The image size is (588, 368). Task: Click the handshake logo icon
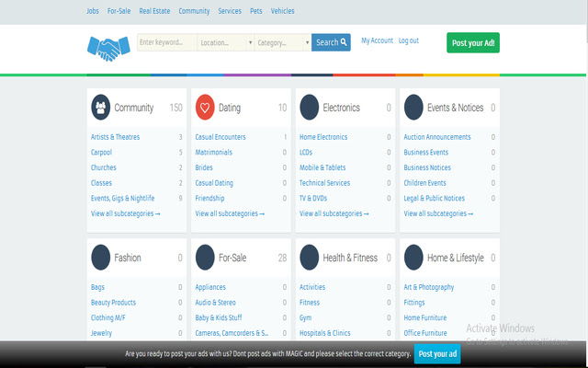[x=108, y=49]
